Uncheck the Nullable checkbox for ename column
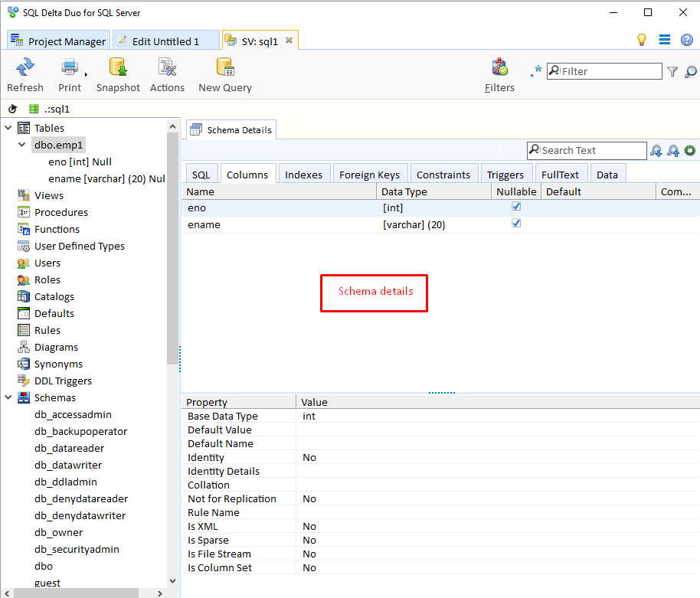Viewport: 700px width, 598px height. 515,224
